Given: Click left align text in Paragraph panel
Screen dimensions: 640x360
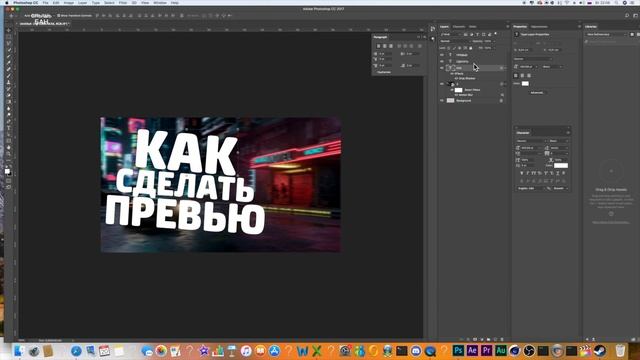Looking at the screenshot, I should coord(378,46).
